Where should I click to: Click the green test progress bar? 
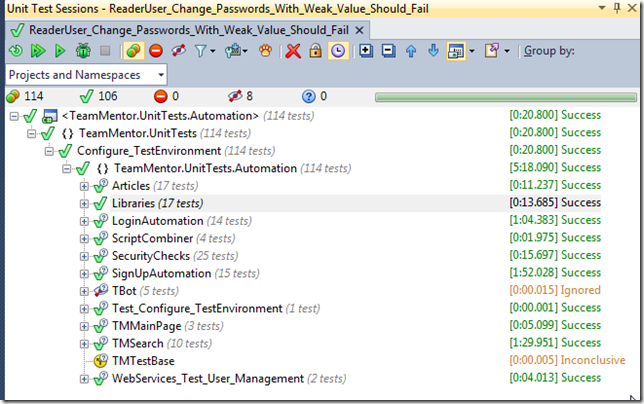(x=506, y=97)
